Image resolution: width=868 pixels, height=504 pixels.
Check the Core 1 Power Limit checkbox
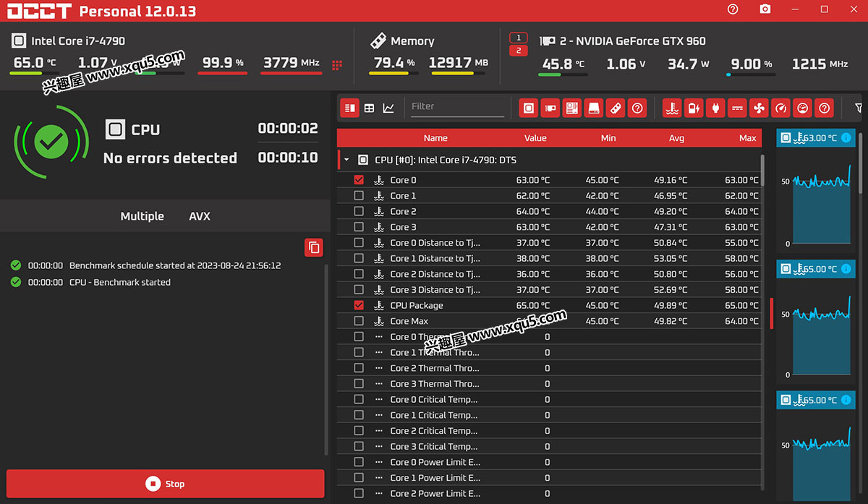click(x=359, y=478)
